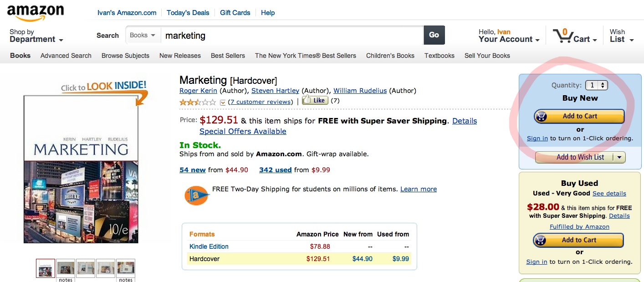
Task: Open the 7 customer reviews link
Action: (x=261, y=102)
